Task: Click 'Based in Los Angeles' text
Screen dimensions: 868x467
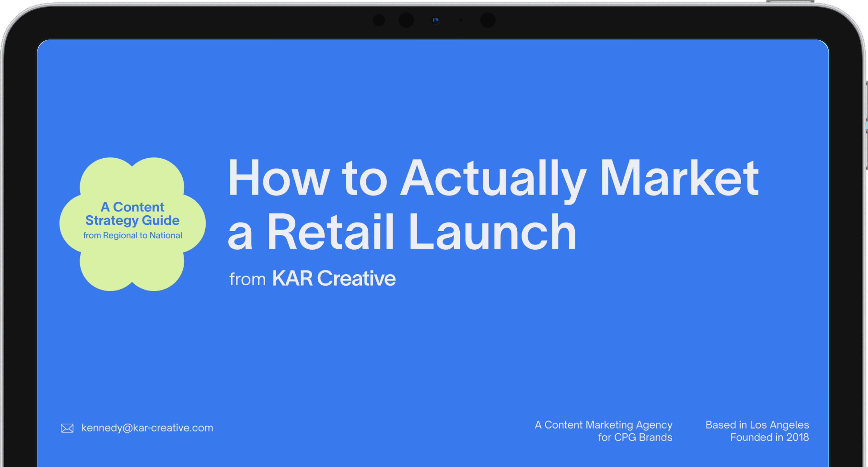Action: (757, 425)
